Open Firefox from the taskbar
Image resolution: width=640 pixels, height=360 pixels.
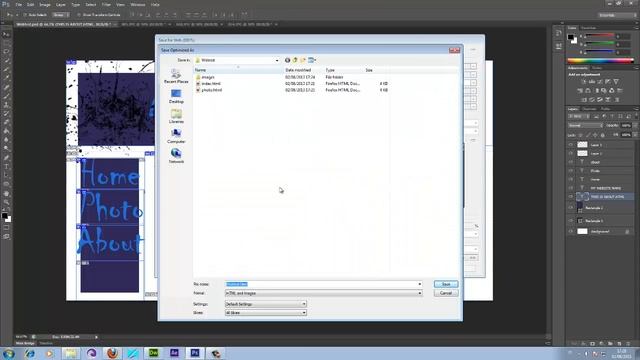tap(112, 353)
